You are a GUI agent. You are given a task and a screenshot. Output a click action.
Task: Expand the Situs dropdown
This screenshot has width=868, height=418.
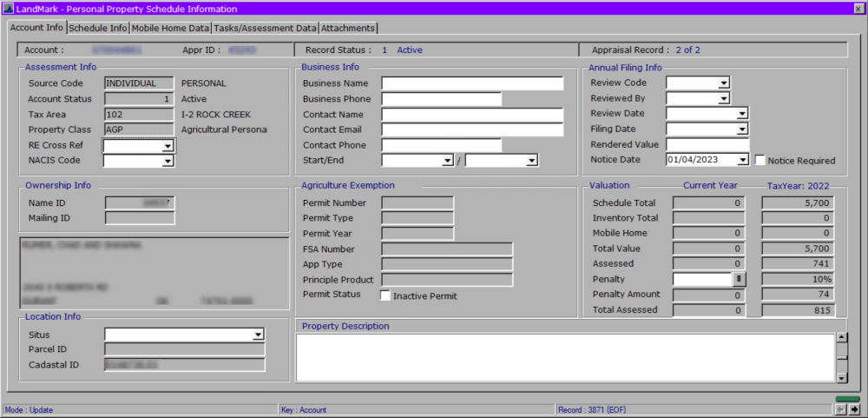pyautogui.click(x=258, y=335)
